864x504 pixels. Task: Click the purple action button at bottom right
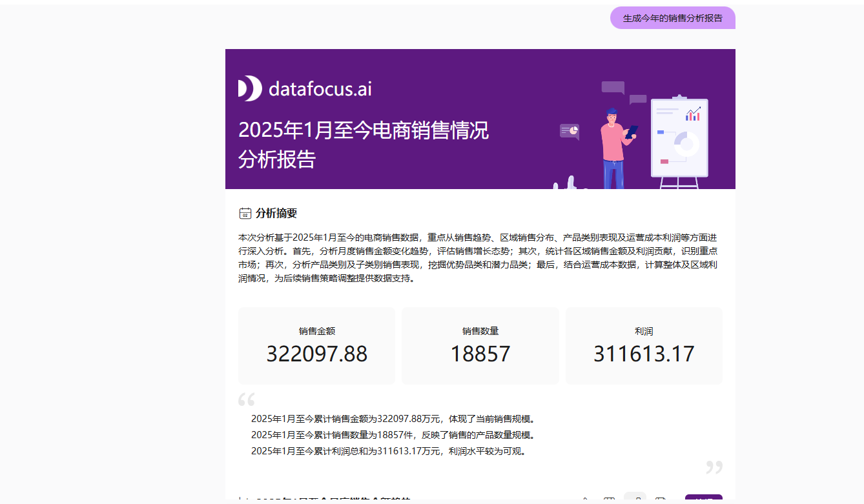[703, 500]
